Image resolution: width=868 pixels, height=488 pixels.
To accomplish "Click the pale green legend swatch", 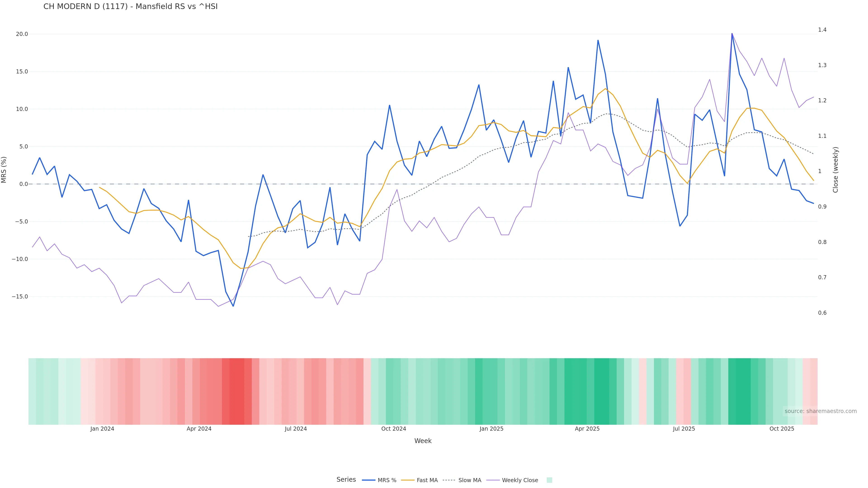I will pyautogui.click(x=549, y=480).
